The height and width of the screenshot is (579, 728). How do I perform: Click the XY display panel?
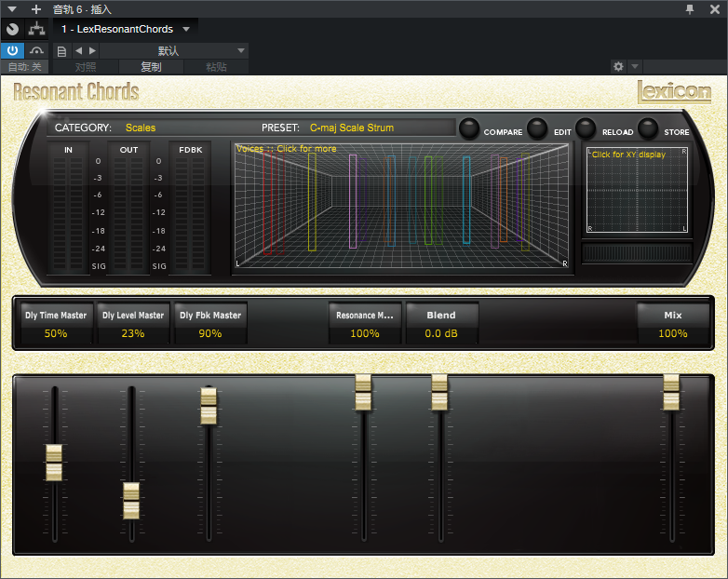(x=637, y=190)
